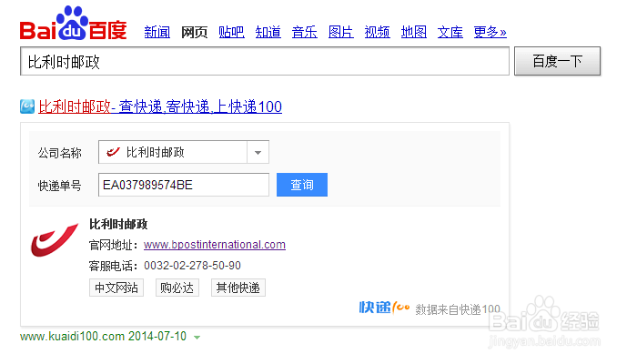This screenshot has height=364, width=637.
Task: Click the phone number 0032-02-278-50-90
Action: (x=192, y=266)
